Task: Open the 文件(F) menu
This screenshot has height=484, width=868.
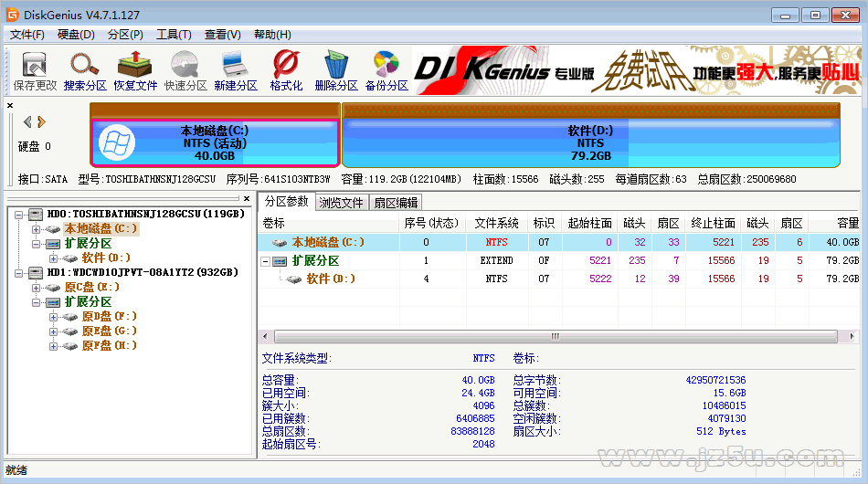Action: point(26,35)
